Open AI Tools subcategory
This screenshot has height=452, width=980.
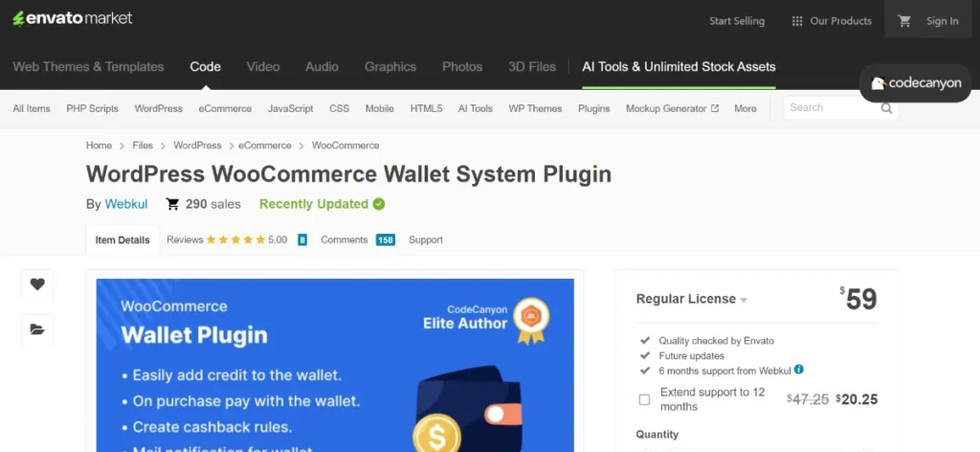475,108
